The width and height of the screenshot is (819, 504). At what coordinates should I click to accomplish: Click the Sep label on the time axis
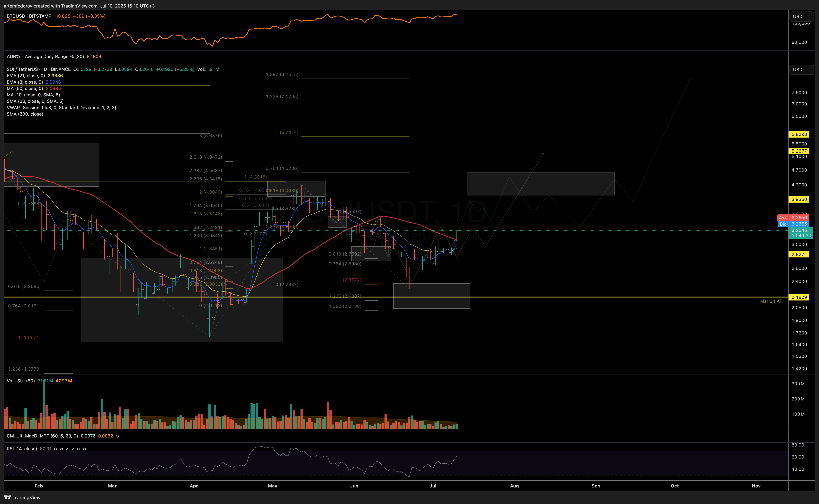pos(596,486)
